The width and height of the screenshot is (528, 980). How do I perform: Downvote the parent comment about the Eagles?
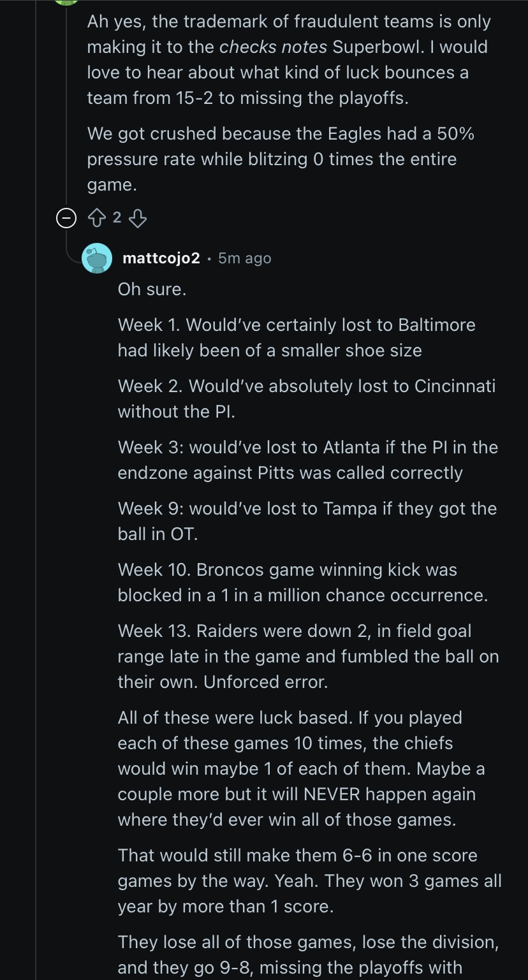[138, 218]
